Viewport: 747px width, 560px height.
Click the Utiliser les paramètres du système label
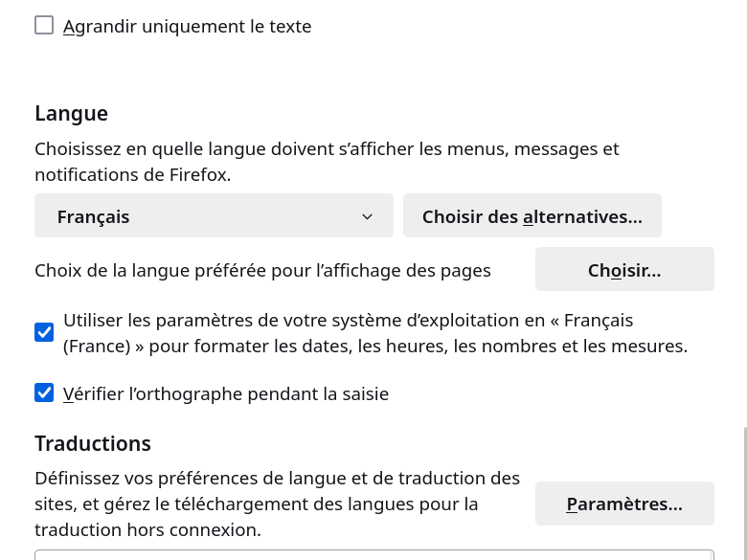click(375, 333)
